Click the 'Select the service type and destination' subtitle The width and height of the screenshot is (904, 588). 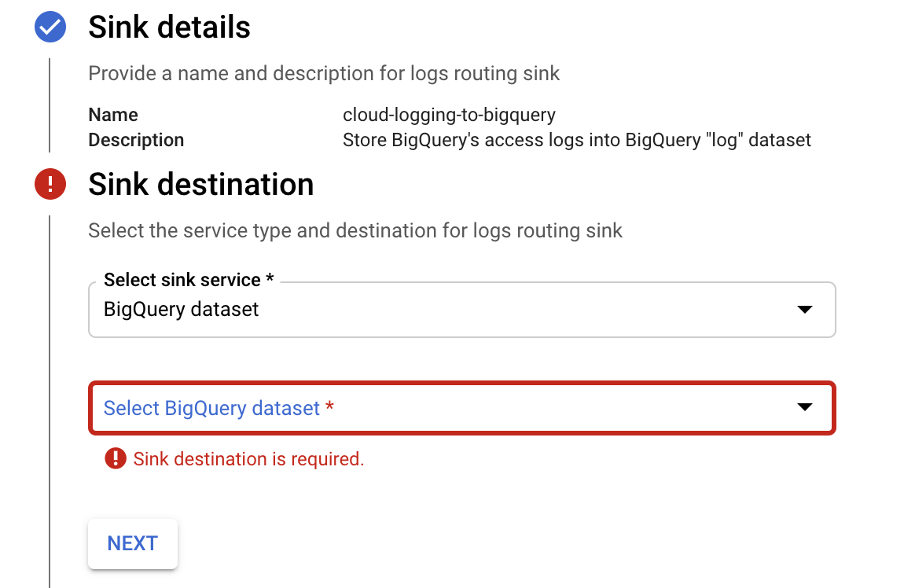[x=355, y=231]
